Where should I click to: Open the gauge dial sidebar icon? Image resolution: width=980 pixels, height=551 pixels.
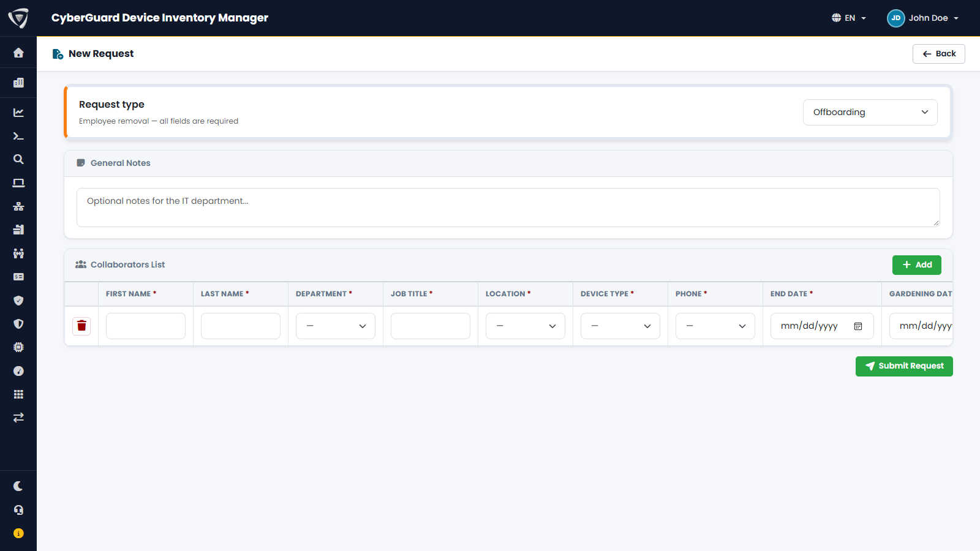18,371
